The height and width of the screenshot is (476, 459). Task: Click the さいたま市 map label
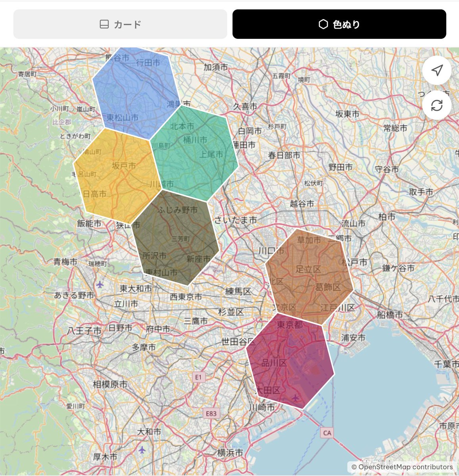click(x=235, y=220)
